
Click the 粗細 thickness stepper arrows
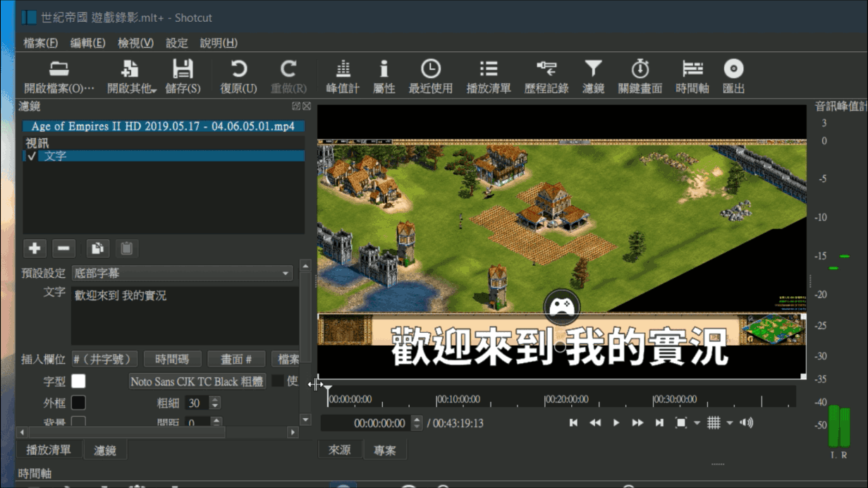(x=215, y=403)
